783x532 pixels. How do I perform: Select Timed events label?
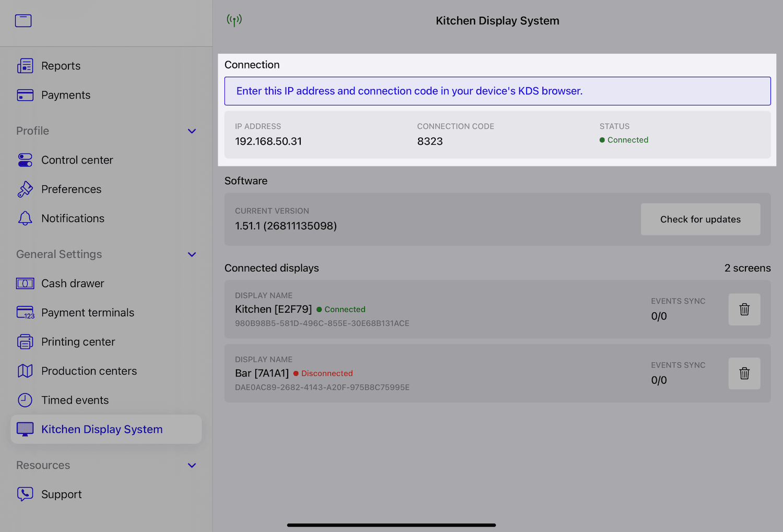point(75,400)
